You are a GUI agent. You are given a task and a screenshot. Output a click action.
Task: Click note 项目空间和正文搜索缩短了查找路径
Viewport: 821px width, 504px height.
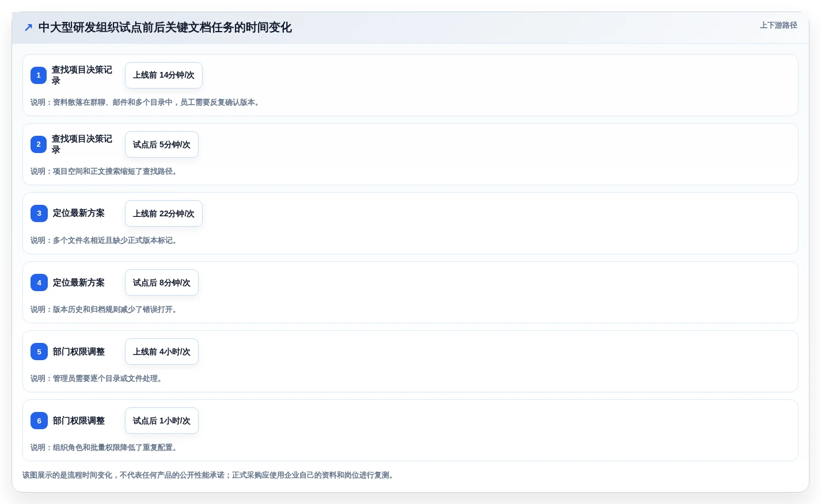click(x=105, y=171)
